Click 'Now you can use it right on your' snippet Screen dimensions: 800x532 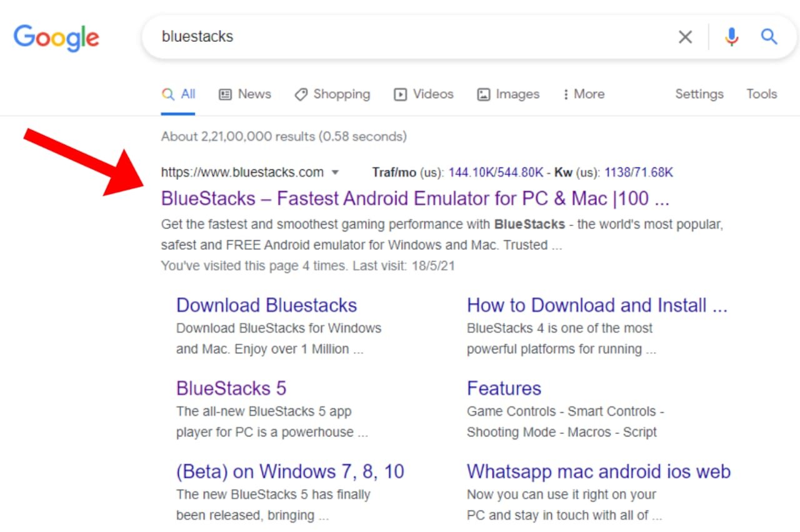[x=564, y=505]
